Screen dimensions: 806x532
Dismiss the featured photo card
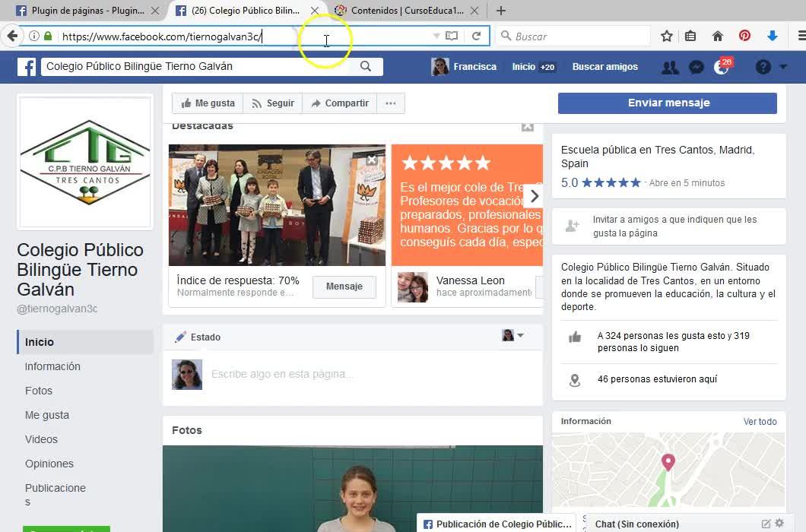pyautogui.click(x=372, y=160)
